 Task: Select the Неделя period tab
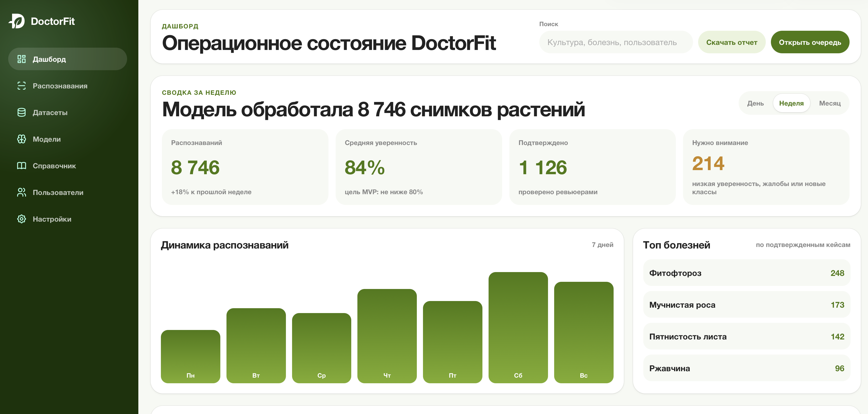[x=791, y=103]
